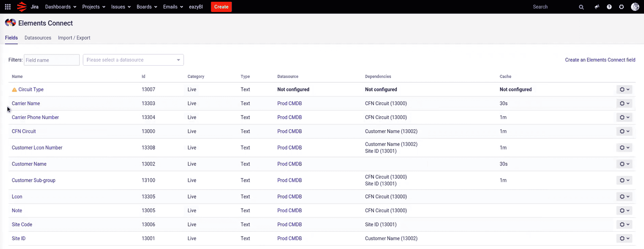Click Prod CMDB datasource for CFN Circuit
The width and height of the screenshot is (644, 249).
click(x=290, y=131)
